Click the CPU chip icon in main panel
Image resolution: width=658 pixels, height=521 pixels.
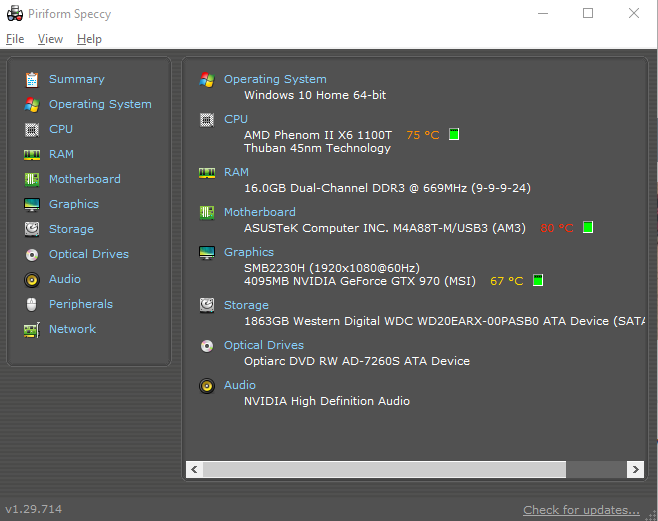pos(207,120)
